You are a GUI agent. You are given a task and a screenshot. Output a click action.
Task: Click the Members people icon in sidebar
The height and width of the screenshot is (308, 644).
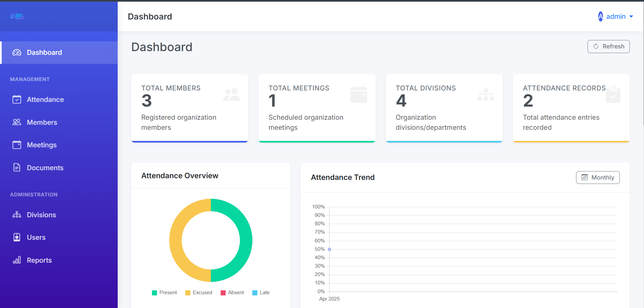(16, 122)
